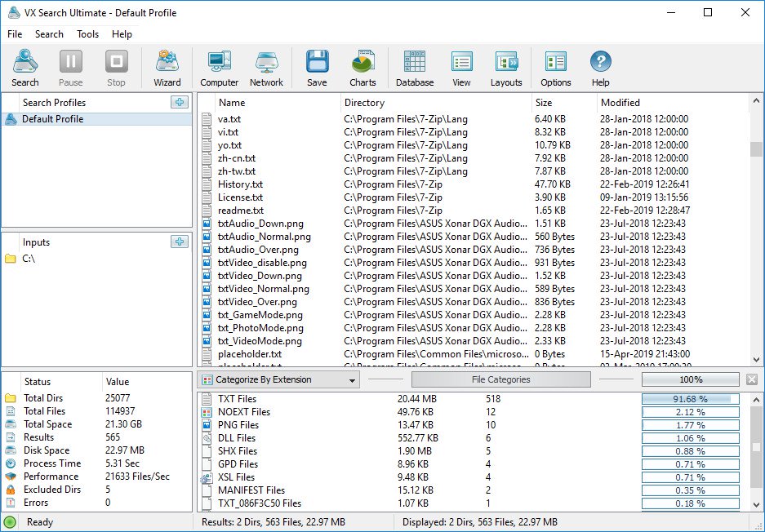The height and width of the screenshot is (532, 765).
Task: Open the Layouts icon
Action: [506, 68]
